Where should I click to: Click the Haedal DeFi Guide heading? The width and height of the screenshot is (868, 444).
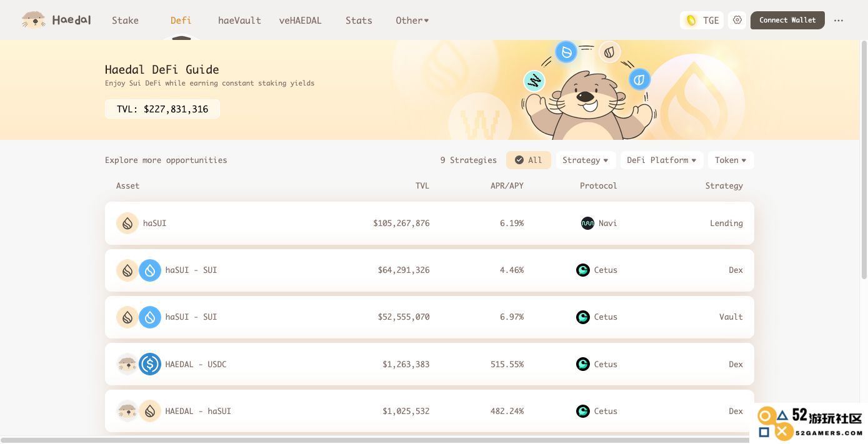pos(162,69)
